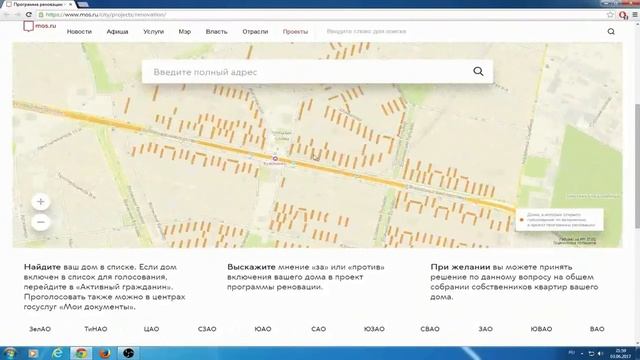Click the browser extension icon beside star
The width and height of the screenshot is (640, 360).
pyautogui.click(x=623, y=15)
